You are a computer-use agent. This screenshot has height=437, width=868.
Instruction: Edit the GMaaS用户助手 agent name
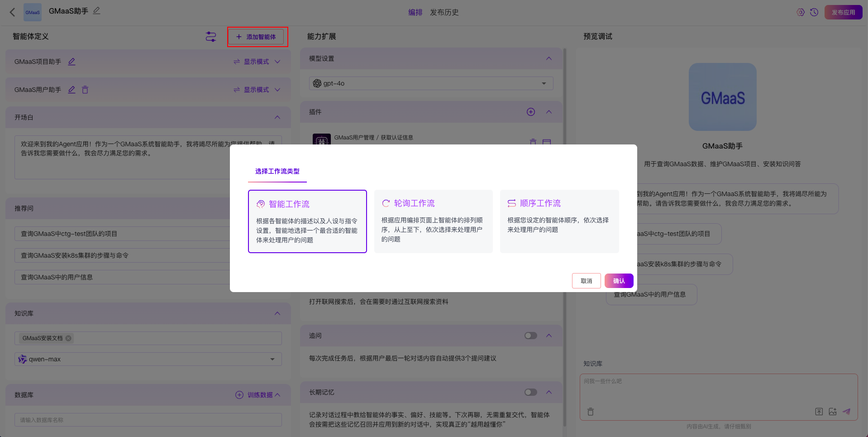(x=72, y=90)
